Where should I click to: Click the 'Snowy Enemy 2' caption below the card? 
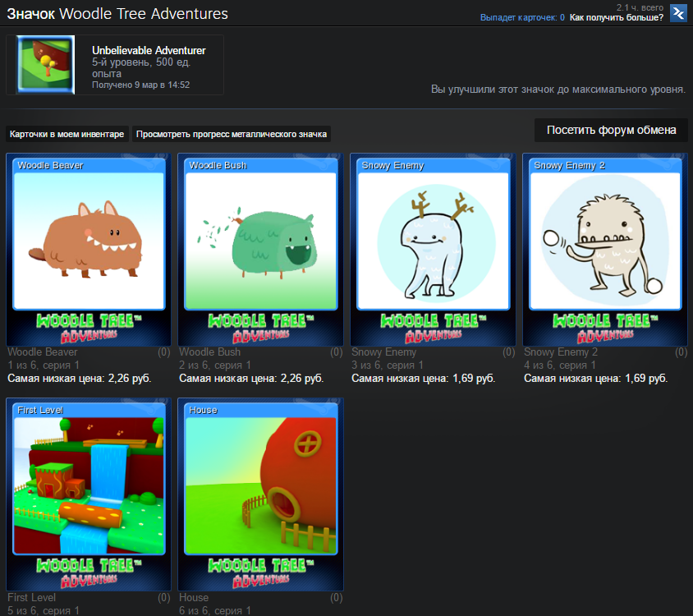click(x=561, y=352)
